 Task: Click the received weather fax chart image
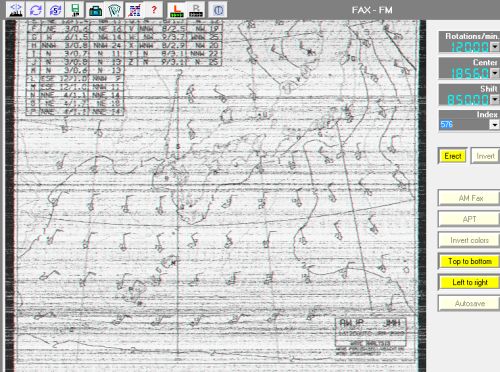pos(216,196)
